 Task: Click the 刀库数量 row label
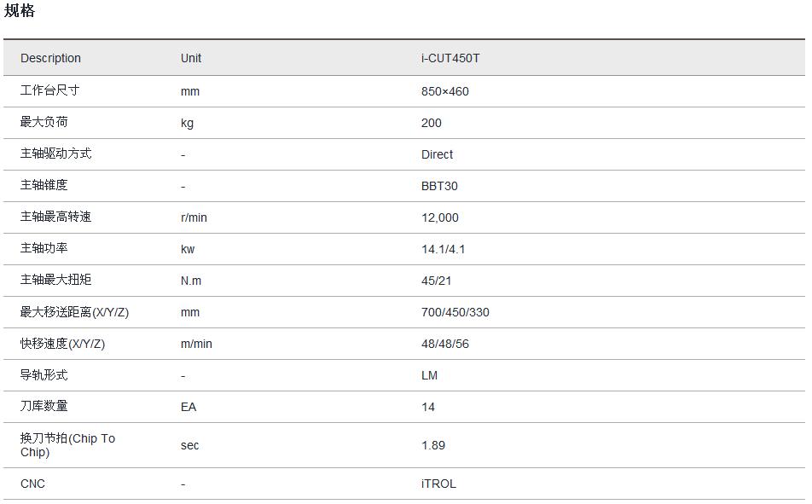43,406
